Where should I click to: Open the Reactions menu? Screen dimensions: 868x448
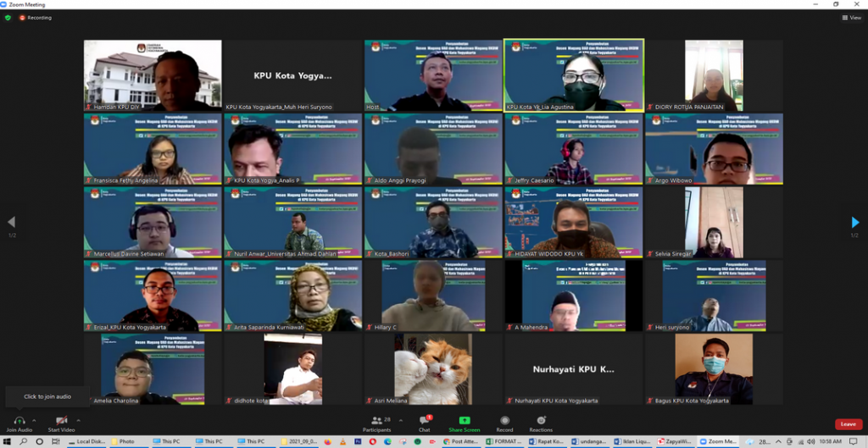point(541,421)
